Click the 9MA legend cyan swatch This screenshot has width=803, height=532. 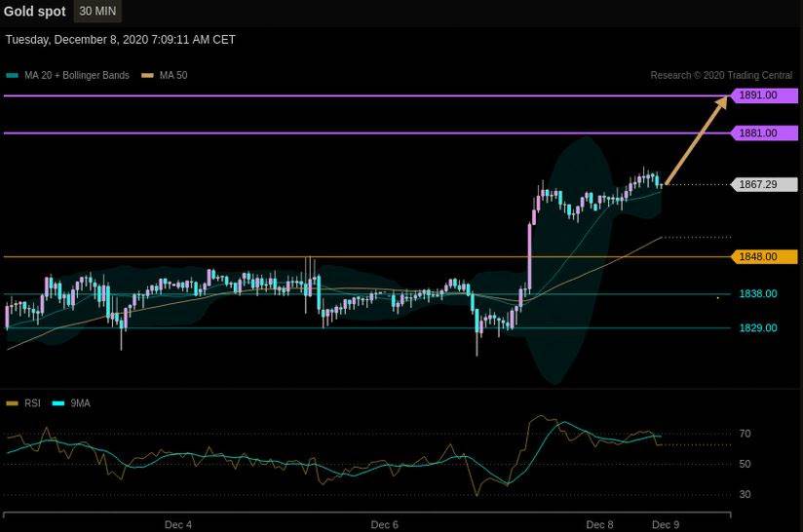point(58,403)
